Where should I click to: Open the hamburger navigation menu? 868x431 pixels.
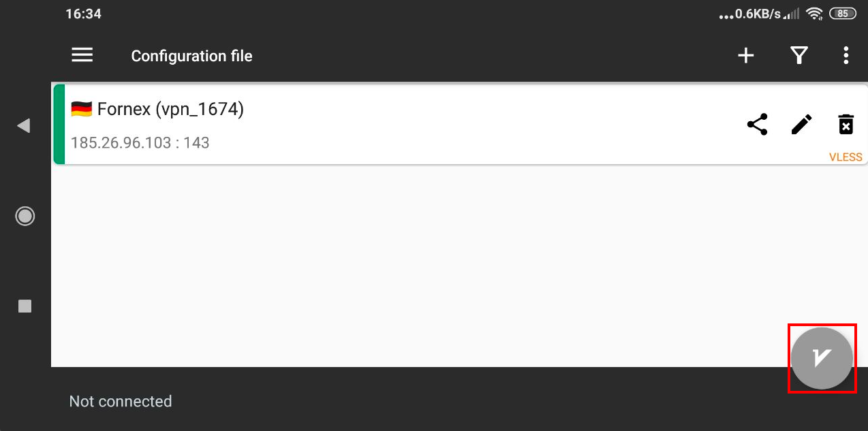tap(82, 55)
